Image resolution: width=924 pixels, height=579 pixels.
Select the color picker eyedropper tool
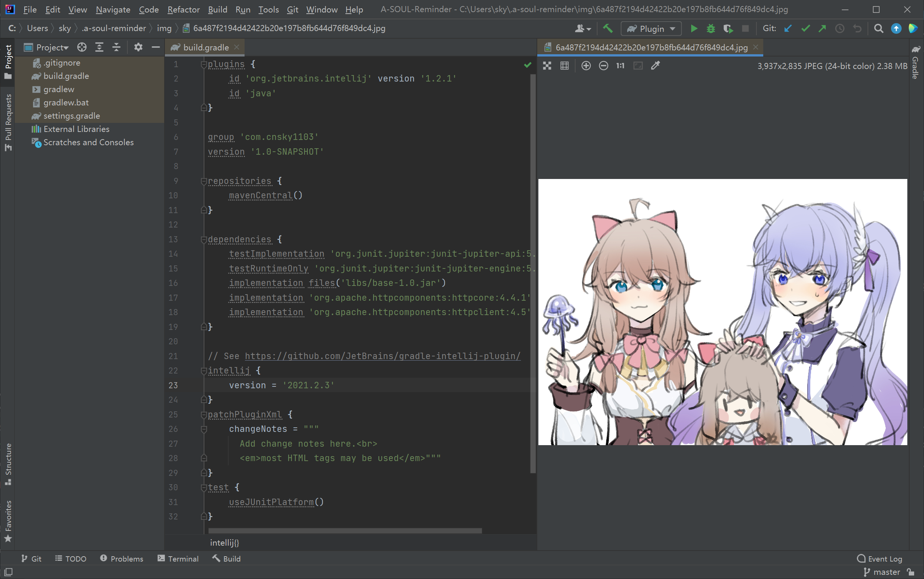pos(655,66)
